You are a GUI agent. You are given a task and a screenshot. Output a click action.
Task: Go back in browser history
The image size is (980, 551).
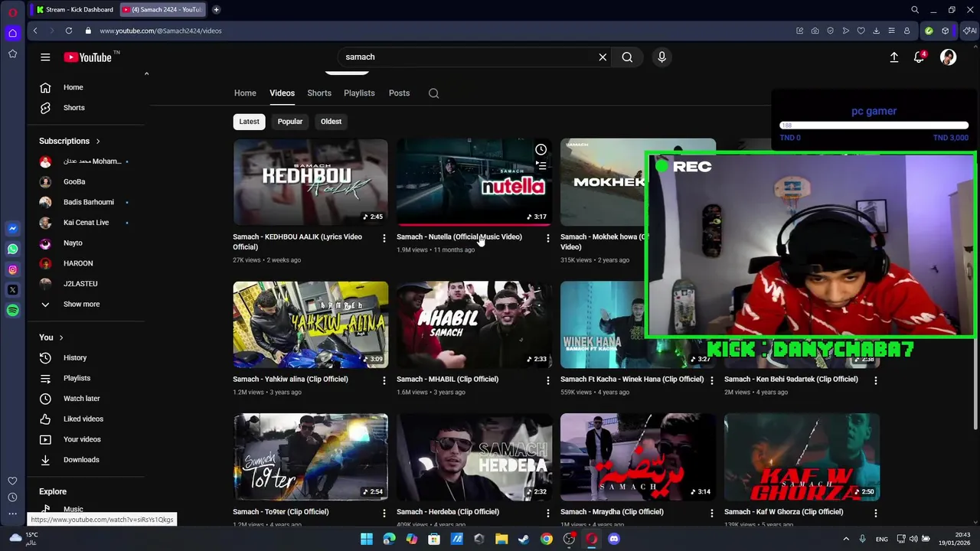click(x=35, y=31)
